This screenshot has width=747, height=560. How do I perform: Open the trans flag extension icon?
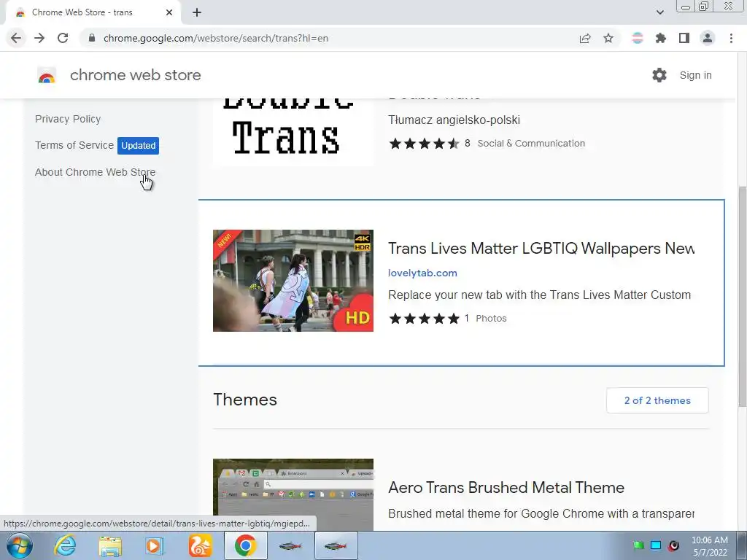(x=637, y=38)
